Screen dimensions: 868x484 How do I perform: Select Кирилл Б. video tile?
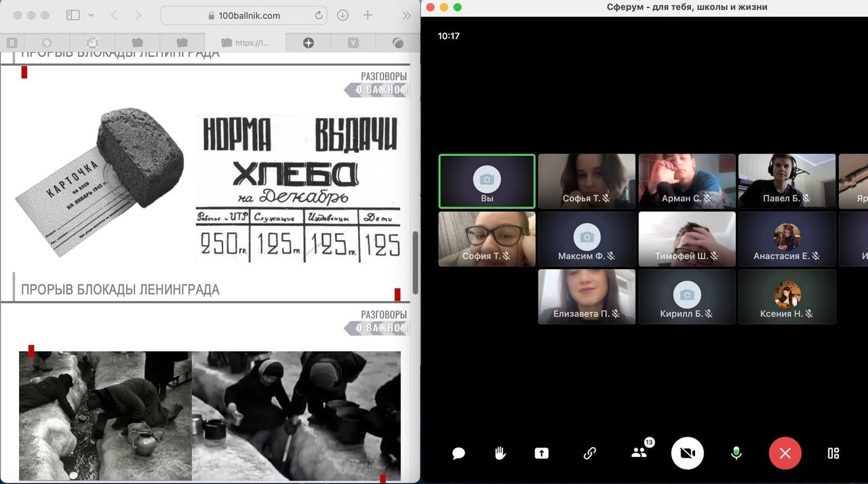(687, 296)
